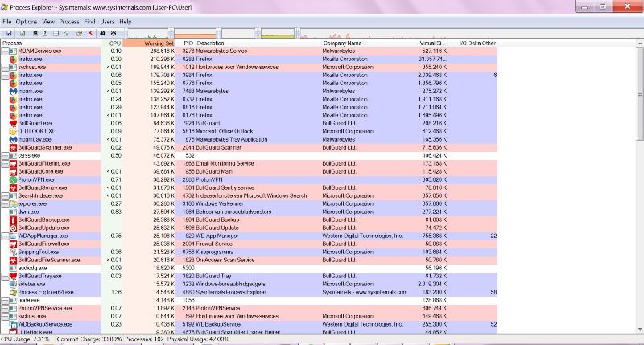Click the BullGuardSentry.exe process icon
This screenshot has height=345, width=644.
(x=13, y=187)
